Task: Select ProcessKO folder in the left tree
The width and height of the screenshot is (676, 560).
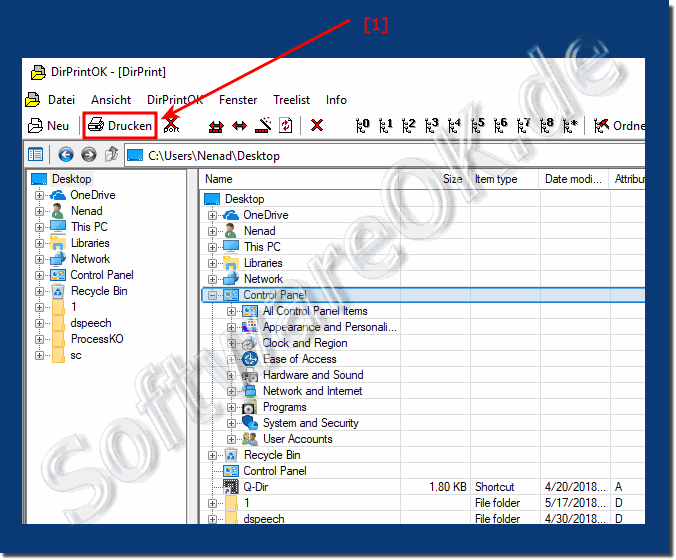Action: pyautogui.click(x=97, y=339)
